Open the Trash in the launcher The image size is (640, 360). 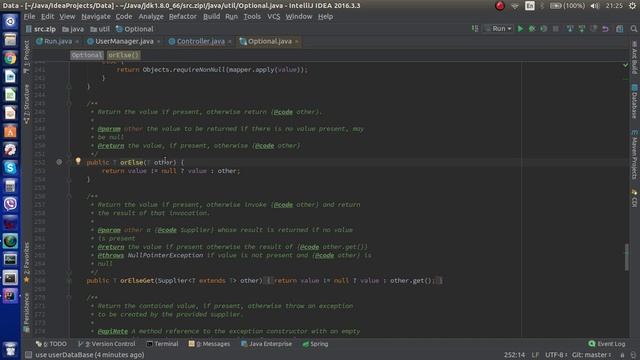[x=10, y=349]
